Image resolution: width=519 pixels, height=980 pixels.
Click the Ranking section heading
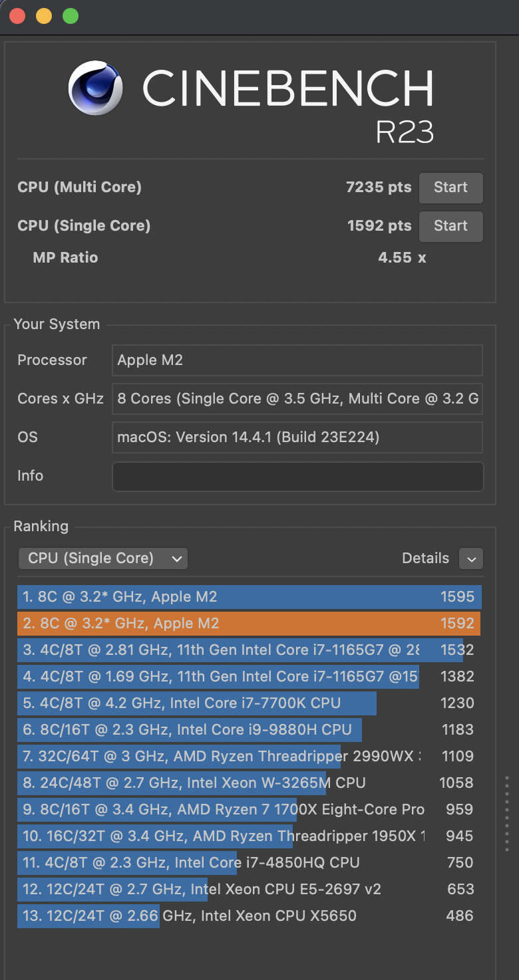tap(41, 527)
